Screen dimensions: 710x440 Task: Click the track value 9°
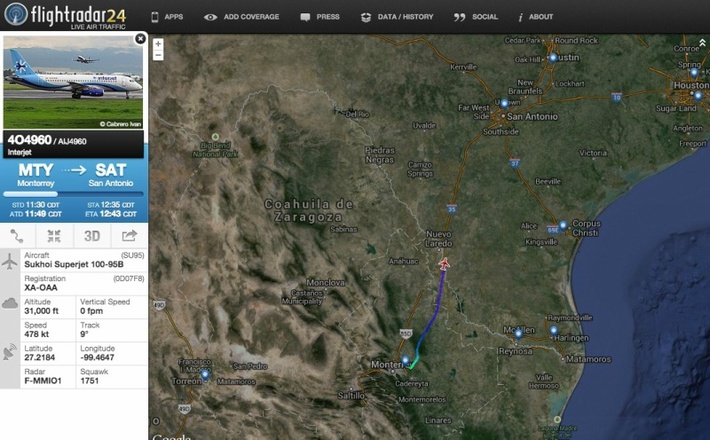coord(84,335)
